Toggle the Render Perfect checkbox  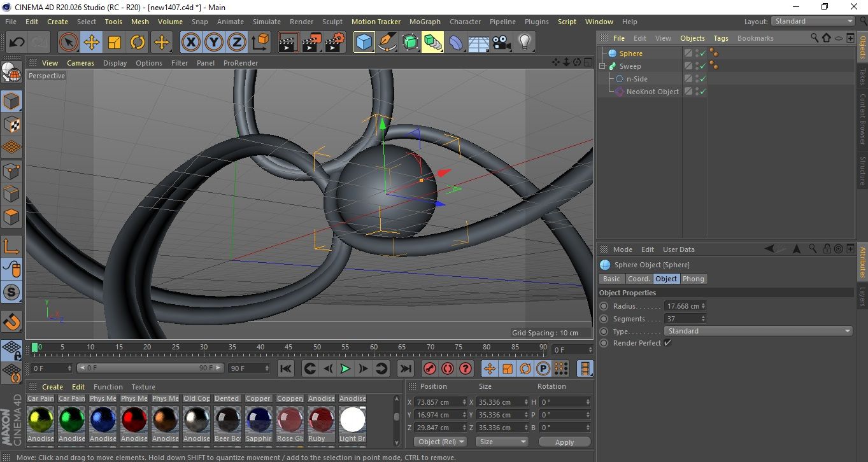[667, 343]
